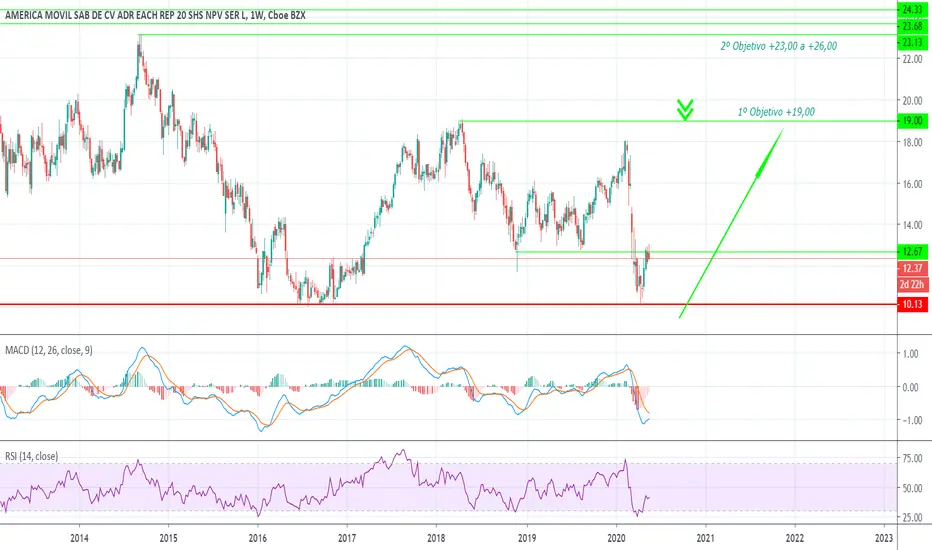Click the 18.00 price scale value
Image resolution: width=932 pixels, height=550 pixels.
pos(912,142)
